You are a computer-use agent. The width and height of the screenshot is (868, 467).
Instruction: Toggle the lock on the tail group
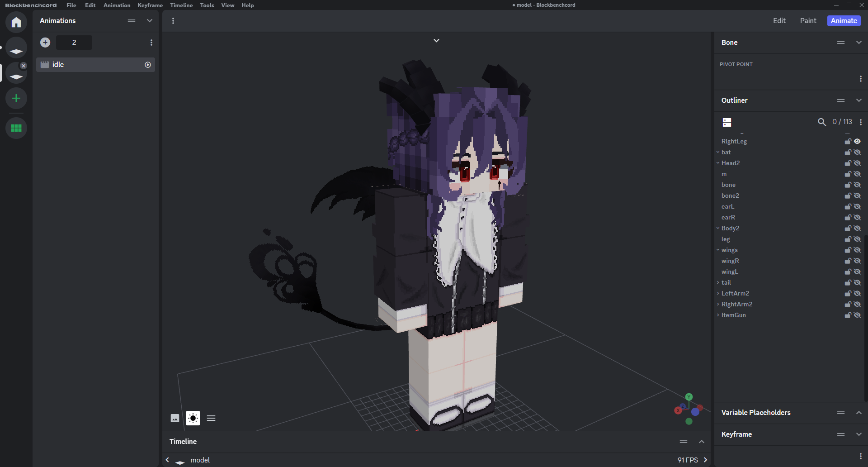848,282
